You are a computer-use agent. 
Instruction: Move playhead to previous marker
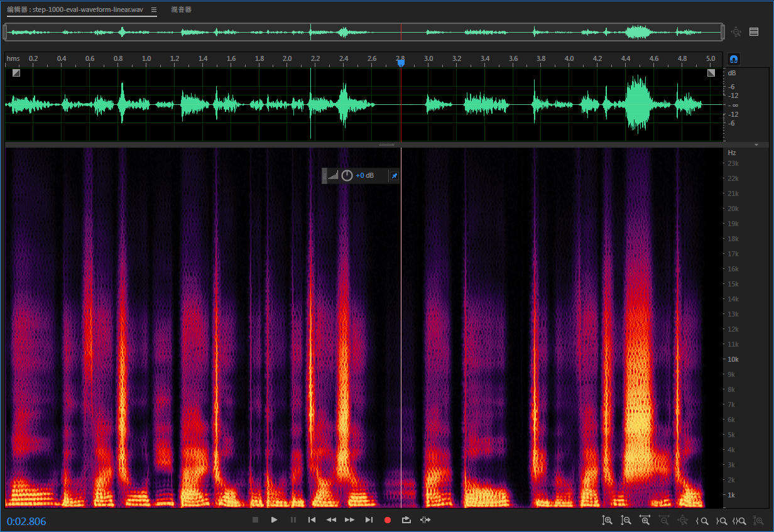pyautogui.click(x=312, y=520)
